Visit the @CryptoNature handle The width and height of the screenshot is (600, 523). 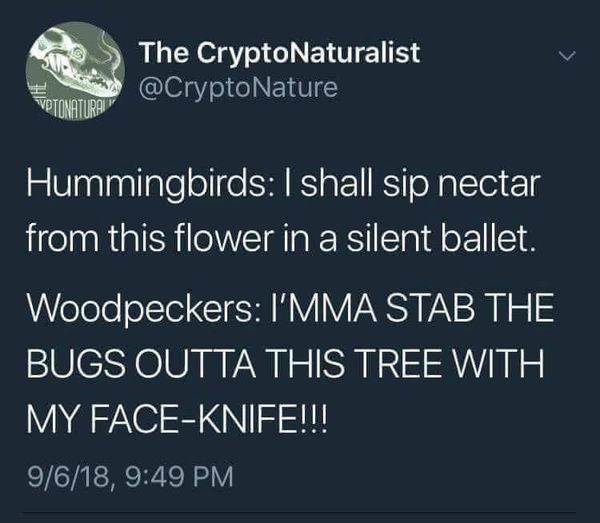tap(239, 89)
